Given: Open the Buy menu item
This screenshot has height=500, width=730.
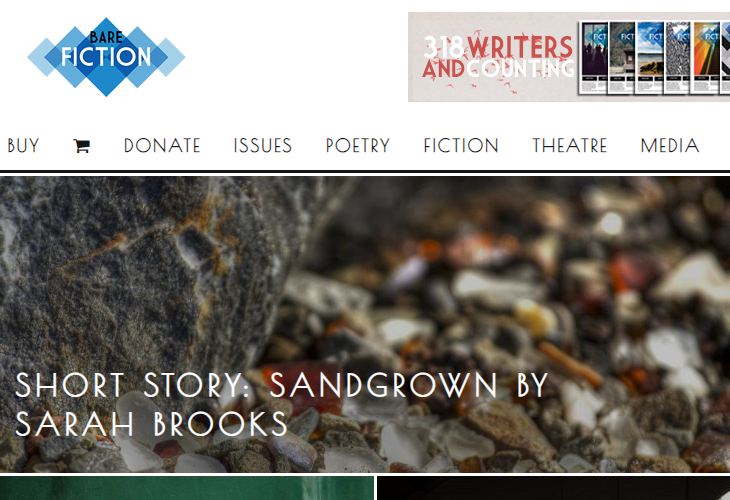Looking at the screenshot, I should (x=23, y=146).
